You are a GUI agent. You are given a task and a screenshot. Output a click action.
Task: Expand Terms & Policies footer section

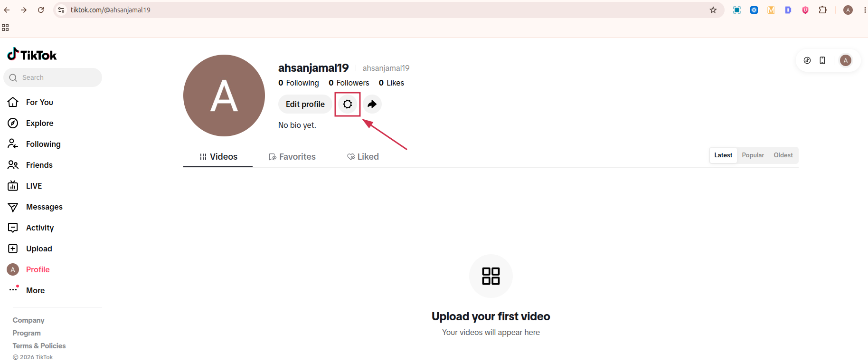[39, 346]
